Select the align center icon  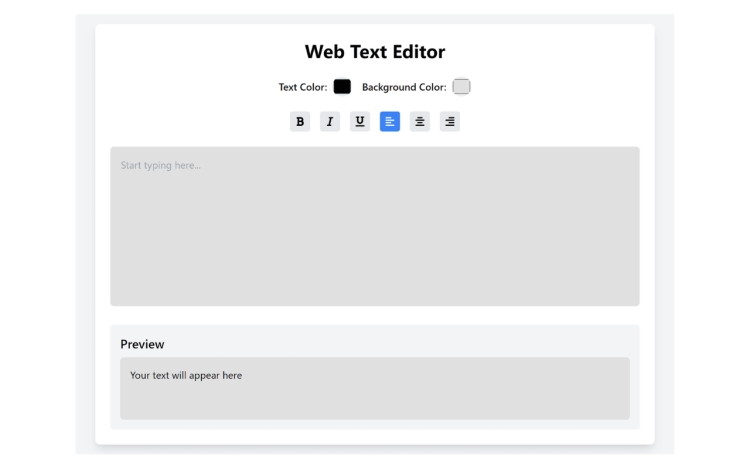coord(420,121)
